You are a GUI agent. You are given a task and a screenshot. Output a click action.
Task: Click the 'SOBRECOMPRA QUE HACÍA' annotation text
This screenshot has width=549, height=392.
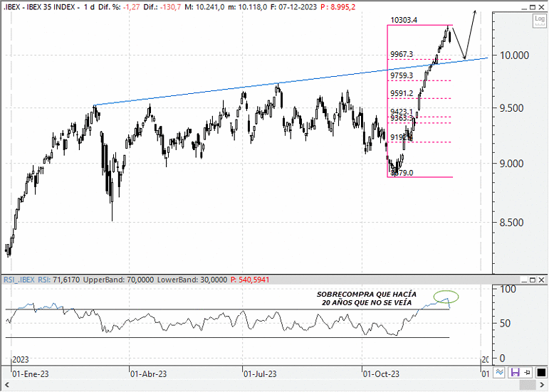(367, 295)
